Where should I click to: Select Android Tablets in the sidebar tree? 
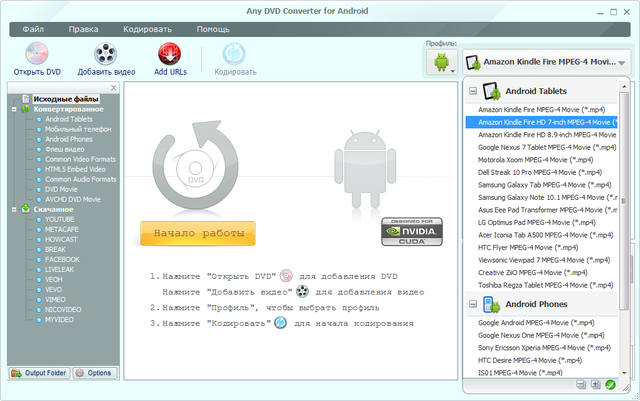(x=69, y=119)
